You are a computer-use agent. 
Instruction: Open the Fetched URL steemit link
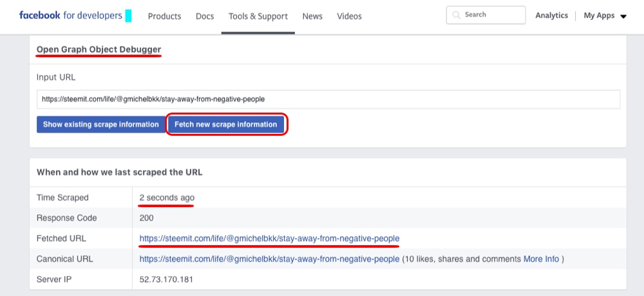(x=269, y=239)
